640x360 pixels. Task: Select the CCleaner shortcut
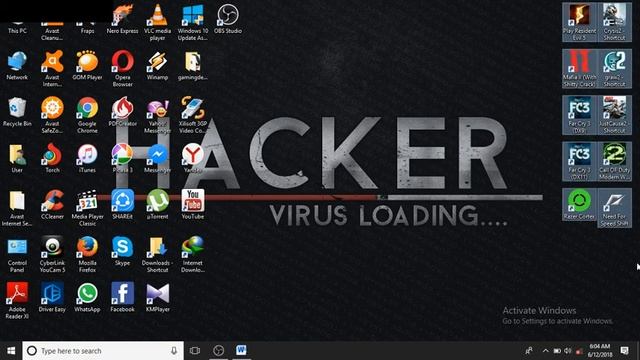[52, 205]
